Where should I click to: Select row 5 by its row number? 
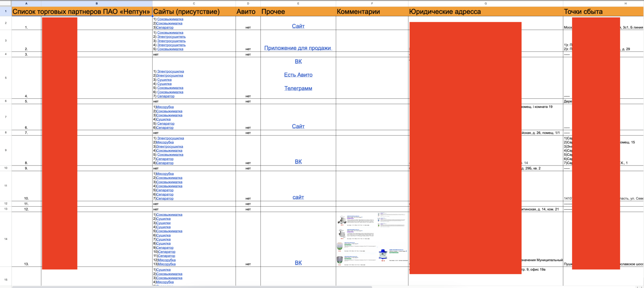[6, 78]
